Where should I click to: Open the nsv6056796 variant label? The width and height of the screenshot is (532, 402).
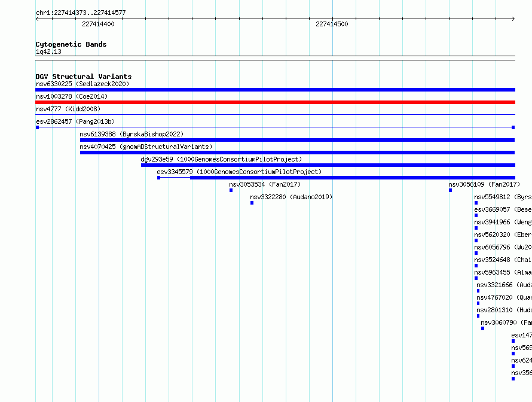(x=503, y=247)
